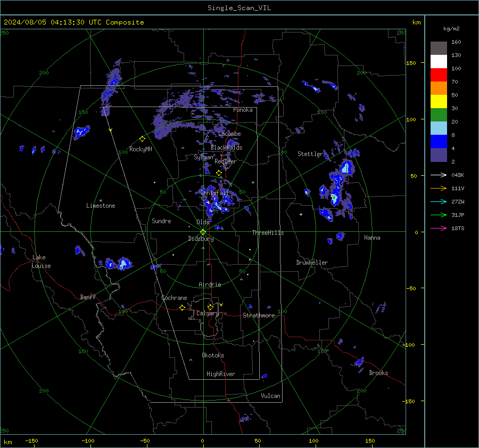Click the Stettler town label
Viewport: 479px width, 448px height.
click(x=310, y=154)
